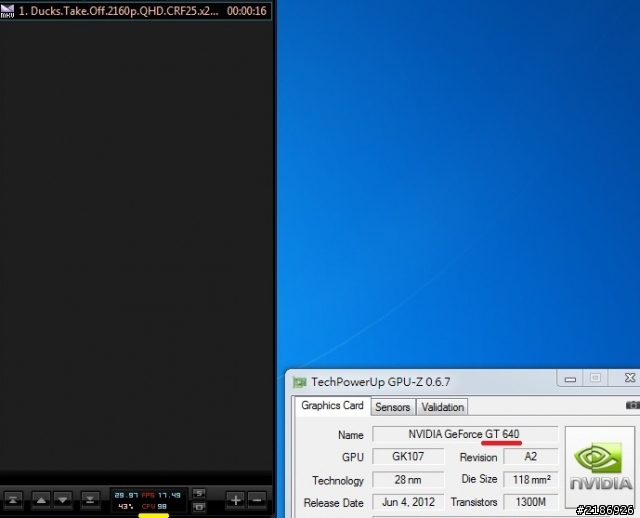Screen dimensions: 640x518
Task: Add a file with the playlist plus button
Action: click(x=236, y=500)
